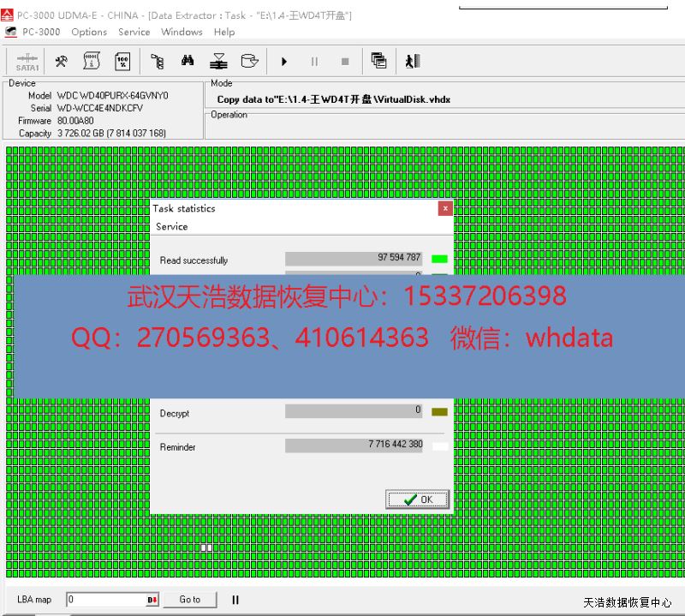Screen dimensions: 685x616
Task: Click the binoculars search icon
Action: (x=188, y=62)
